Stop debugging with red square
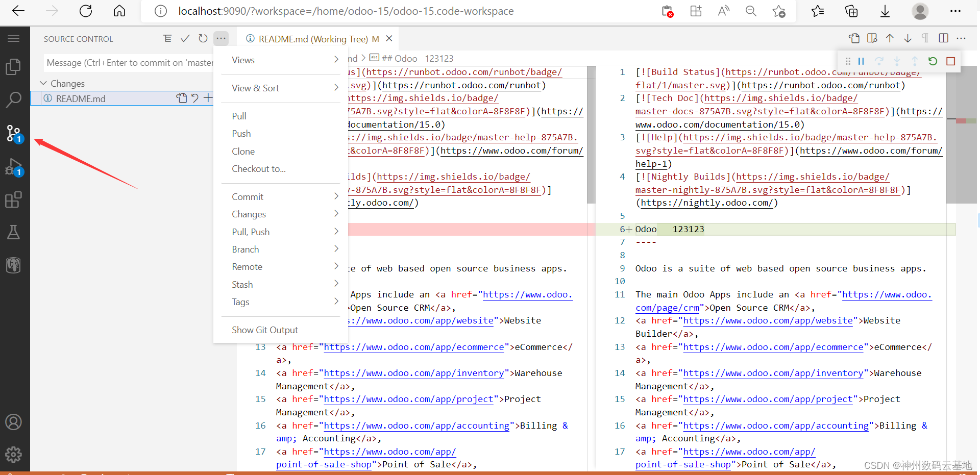The height and width of the screenshot is (475, 980). pyautogui.click(x=950, y=61)
